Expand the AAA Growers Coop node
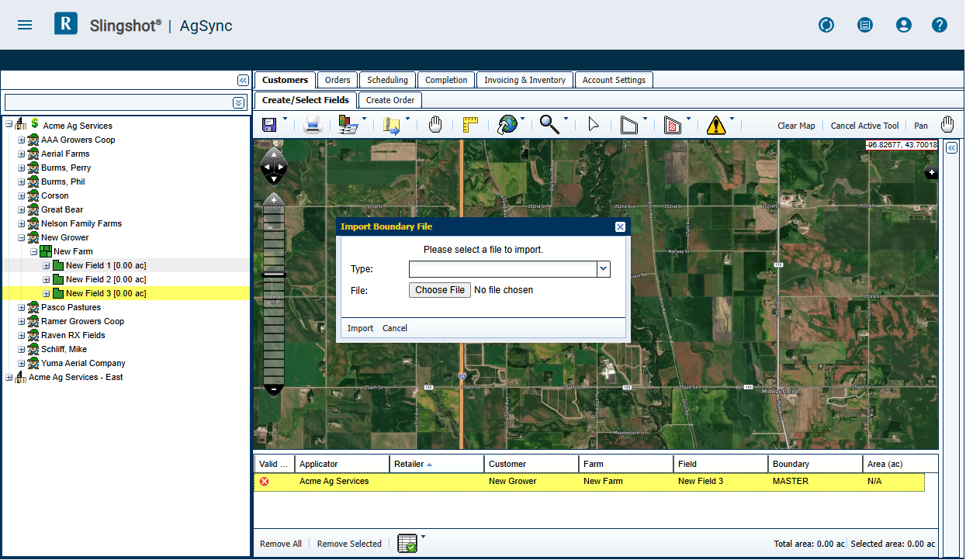 [x=22, y=140]
